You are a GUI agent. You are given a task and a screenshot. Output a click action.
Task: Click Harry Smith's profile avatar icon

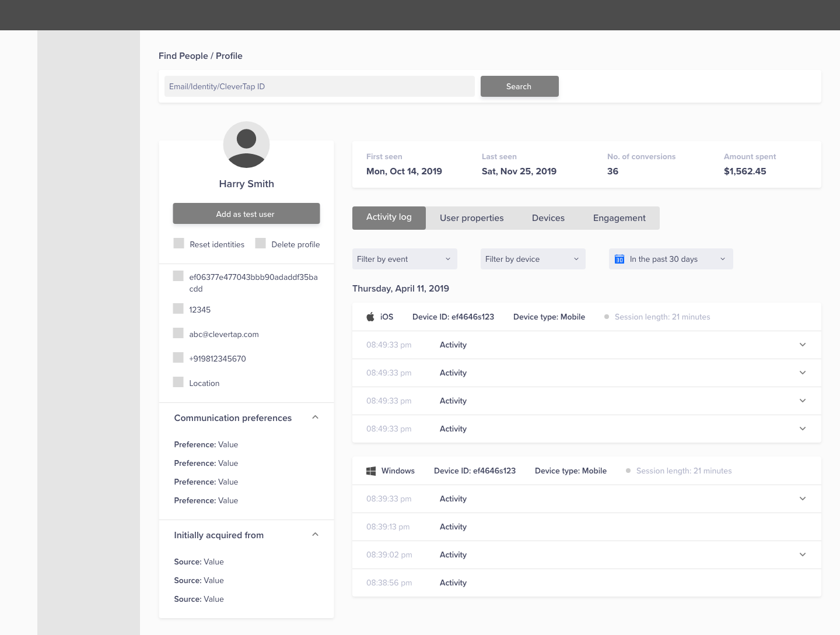point(246,145)
